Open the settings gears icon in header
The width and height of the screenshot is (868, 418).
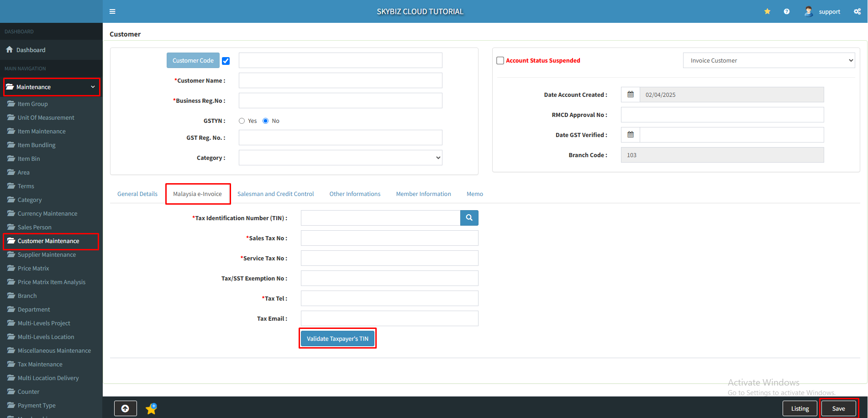click(857, 11)
